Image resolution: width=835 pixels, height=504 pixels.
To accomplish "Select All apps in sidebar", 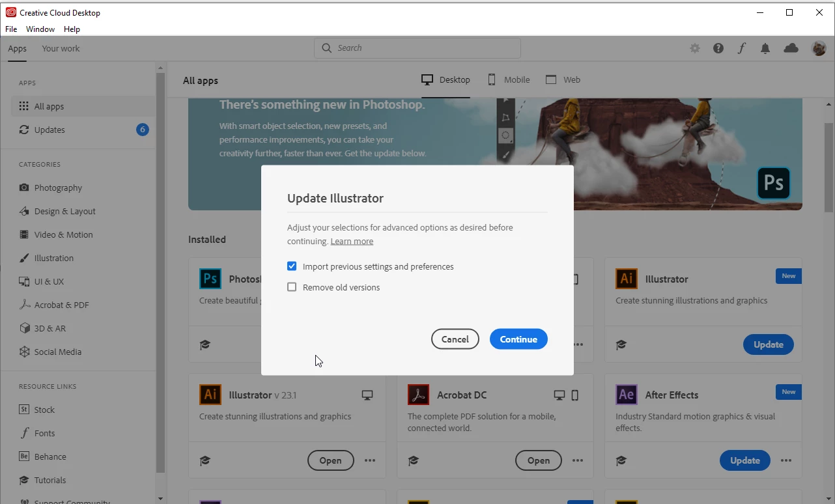I will pos(83,107).
